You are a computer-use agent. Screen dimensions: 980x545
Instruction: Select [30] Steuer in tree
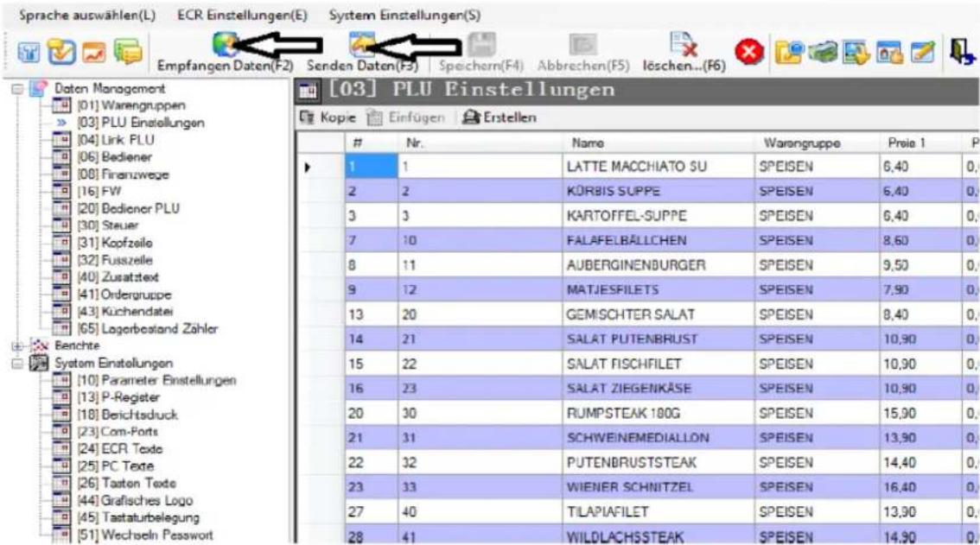[107, 225]
